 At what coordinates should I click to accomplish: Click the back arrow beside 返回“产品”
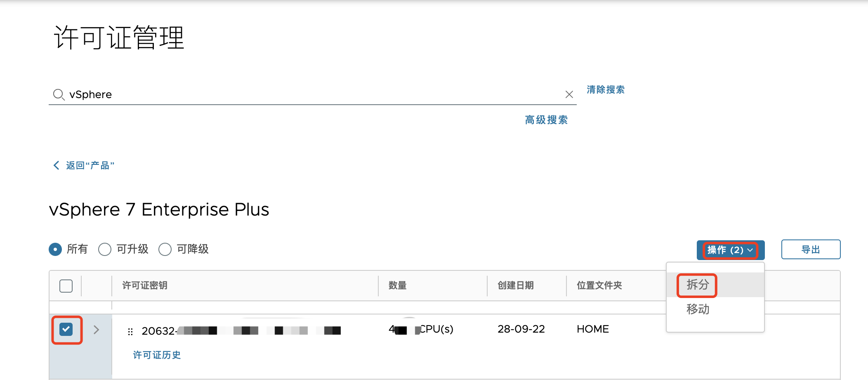tap(57, 165)
